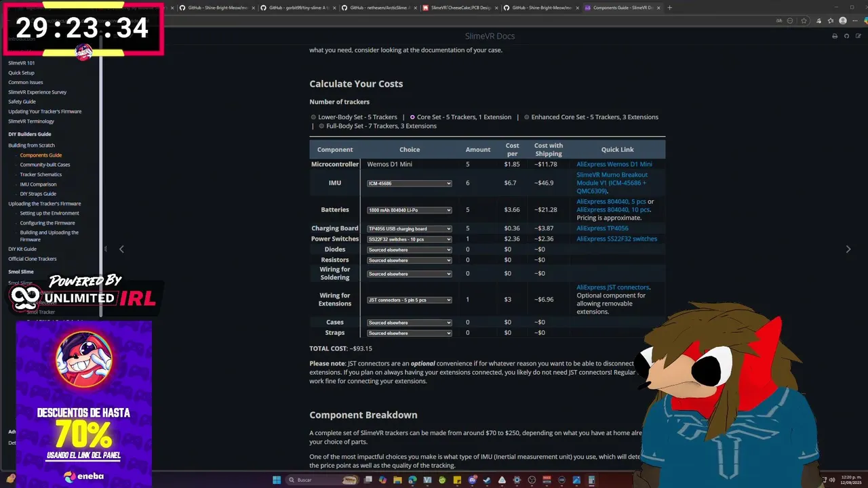
Task: Launch File Explorer from taskbar
Action: click(x=397, y=480)
